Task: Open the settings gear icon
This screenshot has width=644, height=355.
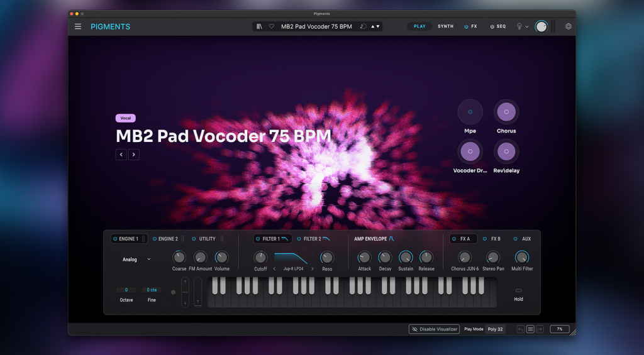Action: pyautogui.click(x=569, y=26)
